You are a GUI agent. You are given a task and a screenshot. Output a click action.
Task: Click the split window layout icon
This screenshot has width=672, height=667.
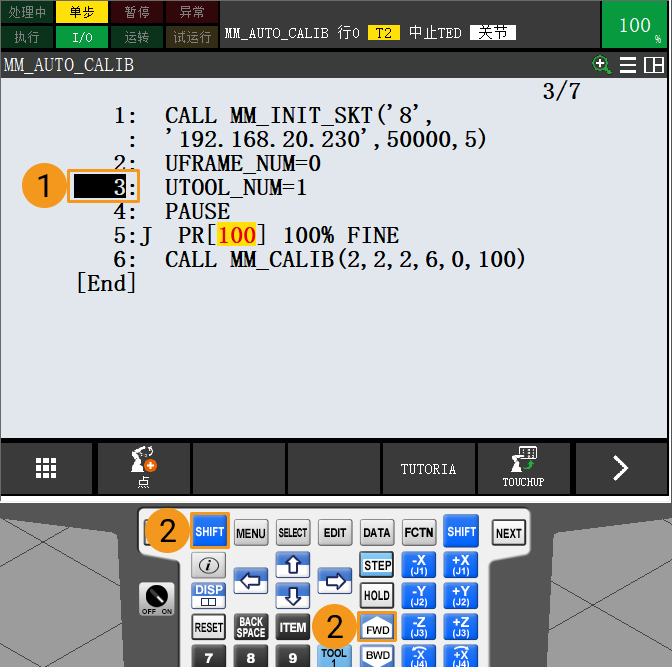(x=654, y=66)
